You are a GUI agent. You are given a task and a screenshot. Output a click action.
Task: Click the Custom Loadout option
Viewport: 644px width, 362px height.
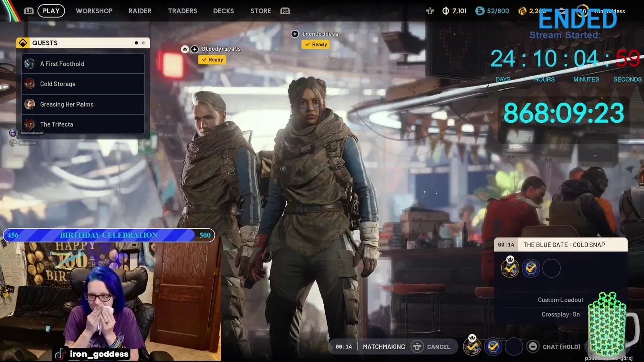point(560,300)
